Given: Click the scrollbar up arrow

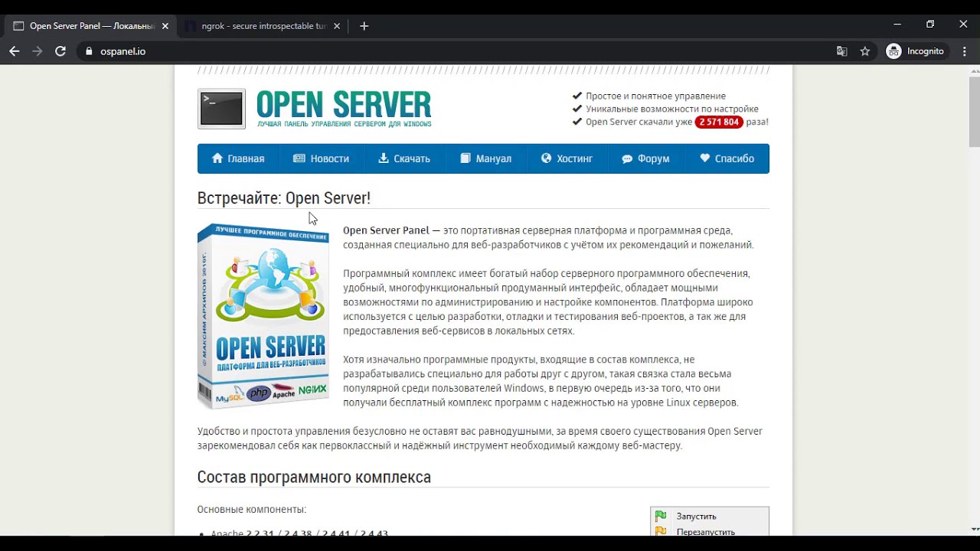Looking at the screenshot, I should tap(974, 70).
